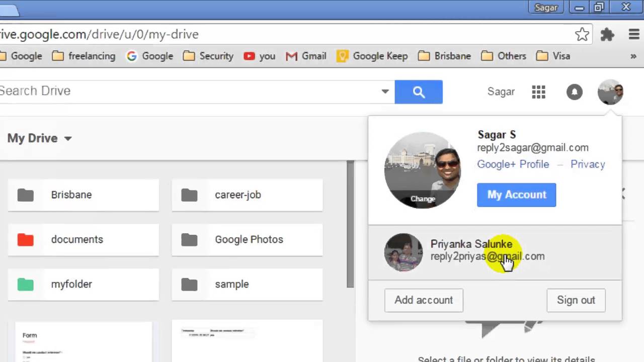
Task: Click the Sagar S account name
Action: (497, 135)
